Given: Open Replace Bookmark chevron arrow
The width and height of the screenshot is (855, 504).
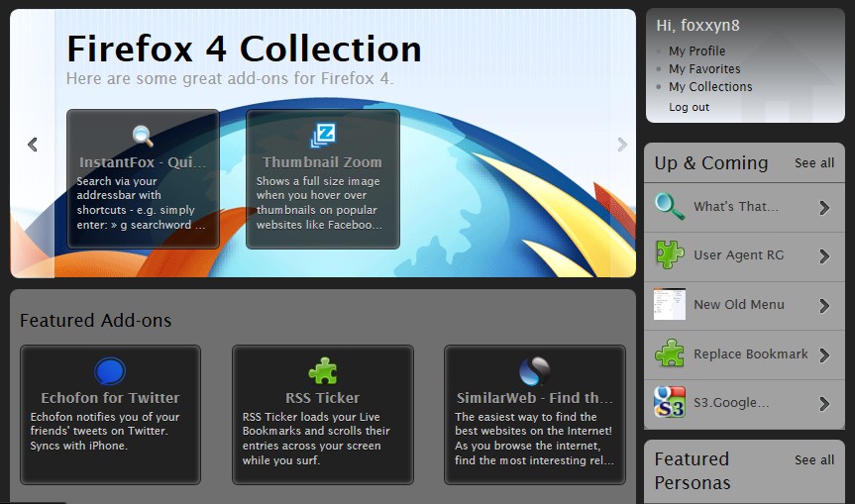Looking at the screenshot, I should coord(824,355).
